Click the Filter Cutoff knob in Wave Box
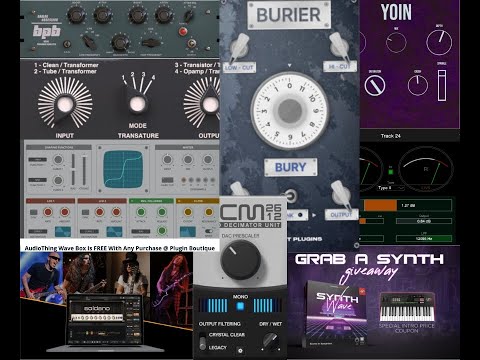Viewport: 480px width, 360px height. [x=188, y=212]
